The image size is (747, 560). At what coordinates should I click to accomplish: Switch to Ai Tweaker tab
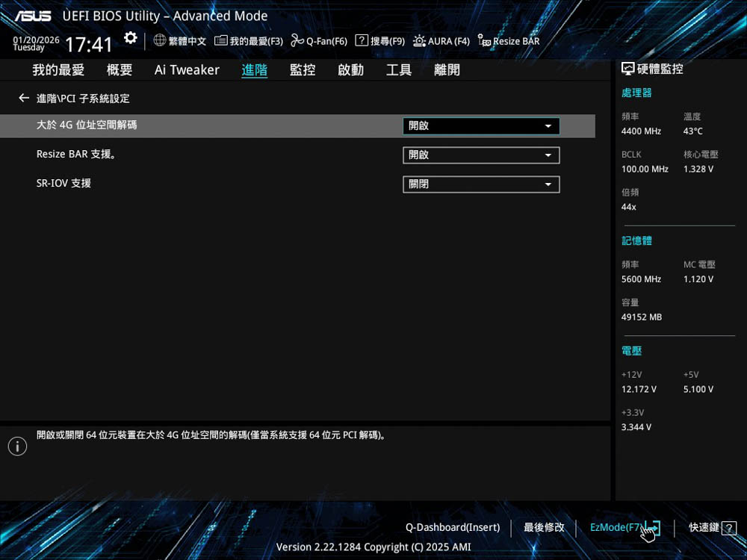pyautogui.click(x=187, y=70)
